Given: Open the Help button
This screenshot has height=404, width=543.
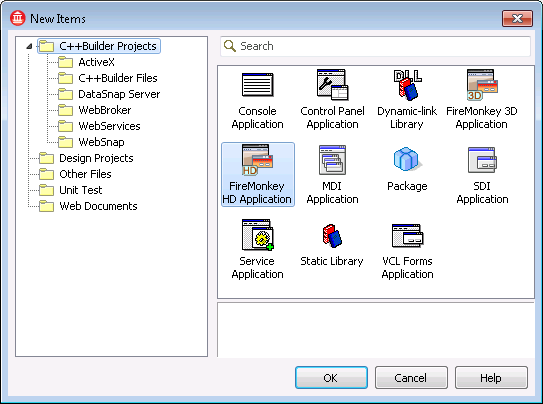Looking at the screenshot, I should (x=491, y=378).
